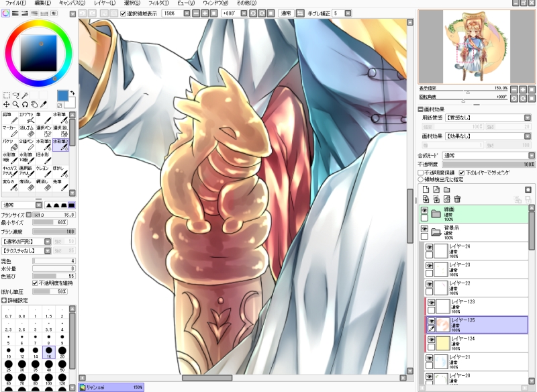Show the swatches panel icon
Image resolution: width=537 pixels, height=392 pixels.
(x=44, y=13)
